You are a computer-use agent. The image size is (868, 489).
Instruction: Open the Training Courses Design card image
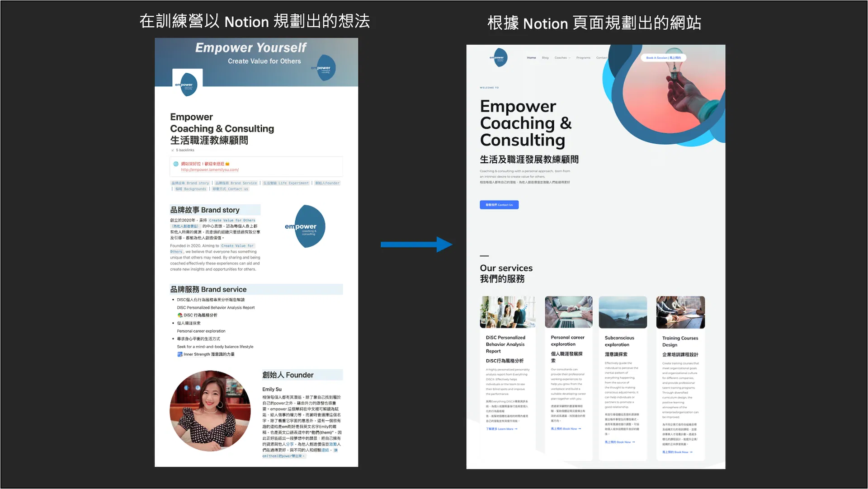pyautogui.click(x=680, y=312)
